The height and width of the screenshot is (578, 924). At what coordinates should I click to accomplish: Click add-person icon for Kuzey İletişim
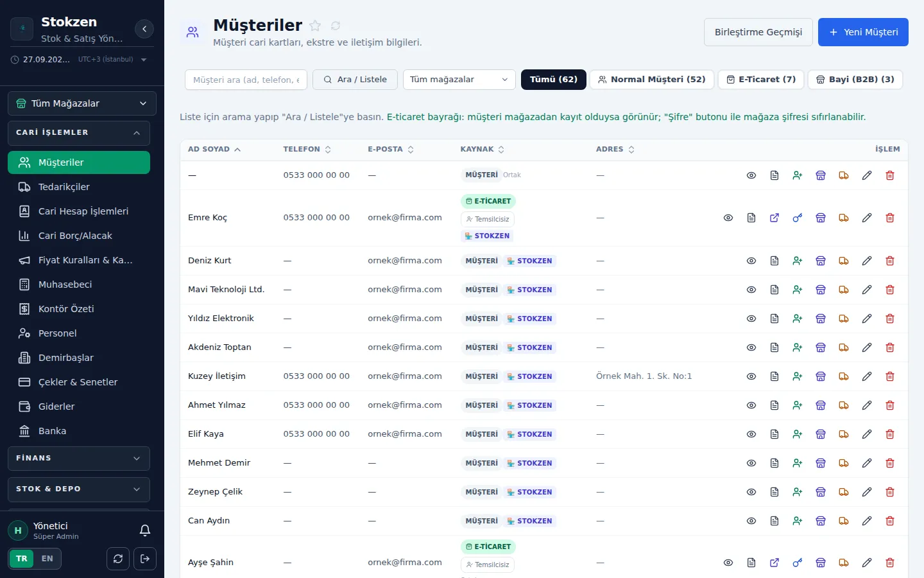click(798, 376)
